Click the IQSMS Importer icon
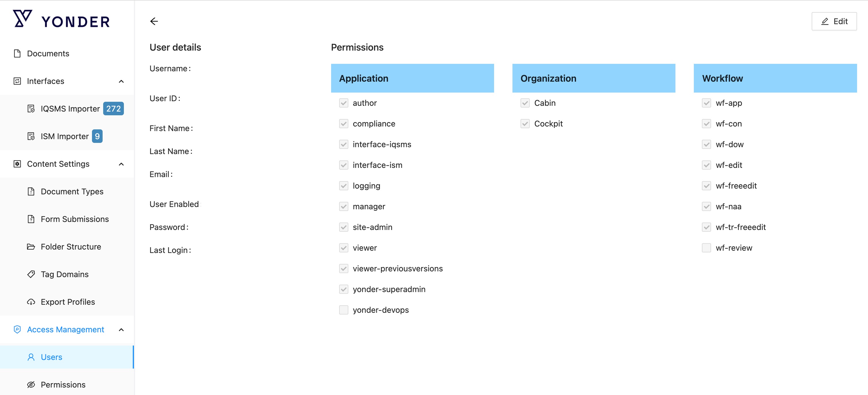Screen dimensions: 868x395 point(31,108)
